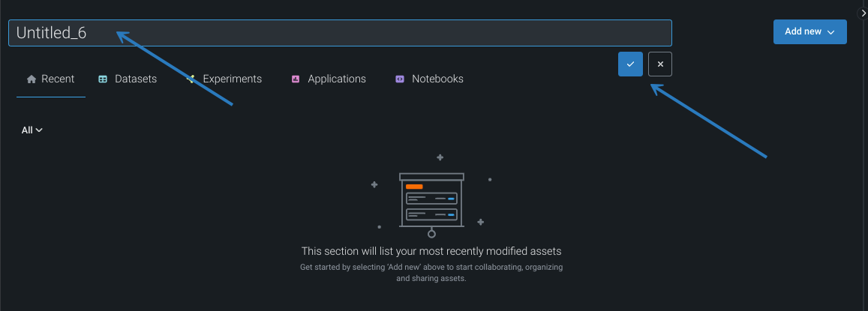Click the purple code icon beside Notebooks

click(400, 79)
